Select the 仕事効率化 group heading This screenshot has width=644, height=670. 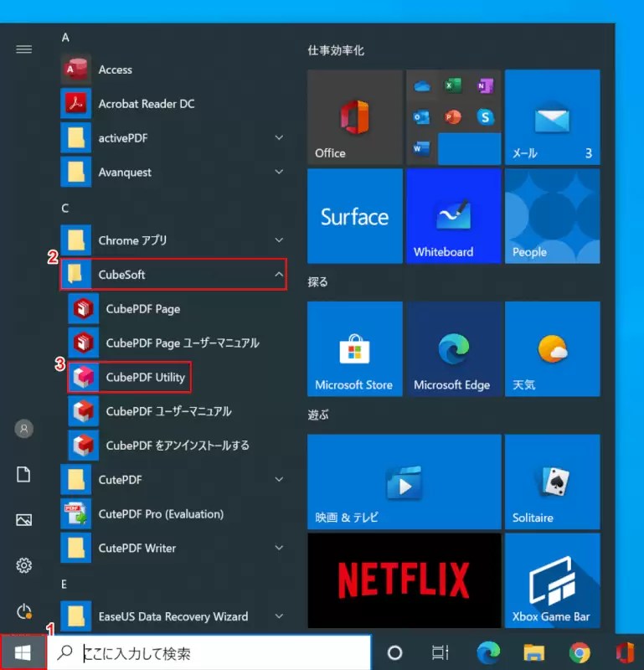click(336, 50)
